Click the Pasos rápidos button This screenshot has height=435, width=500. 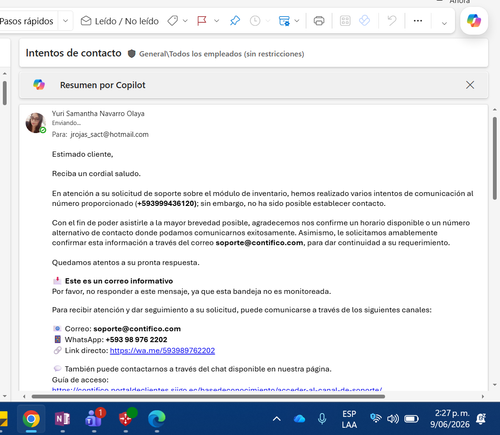tap(27, 21)
